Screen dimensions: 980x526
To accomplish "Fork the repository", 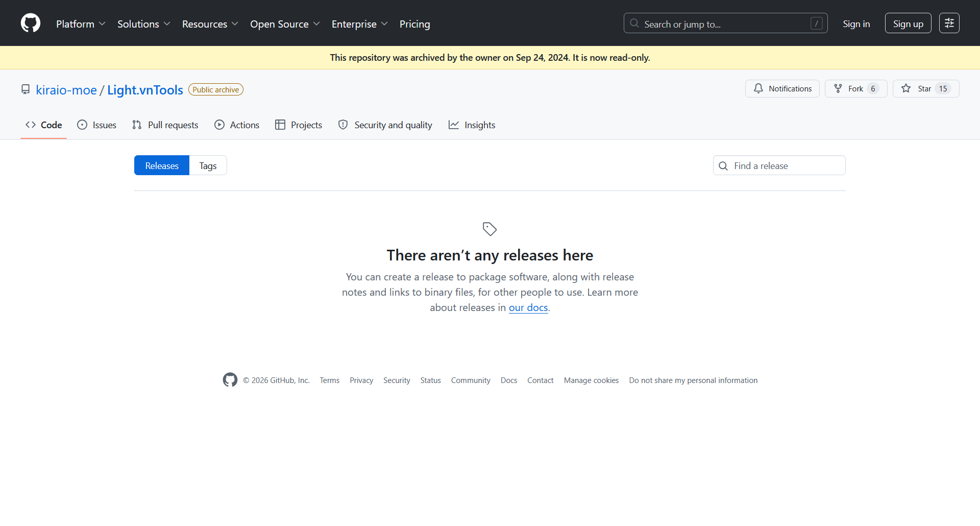I will (855, 88).
